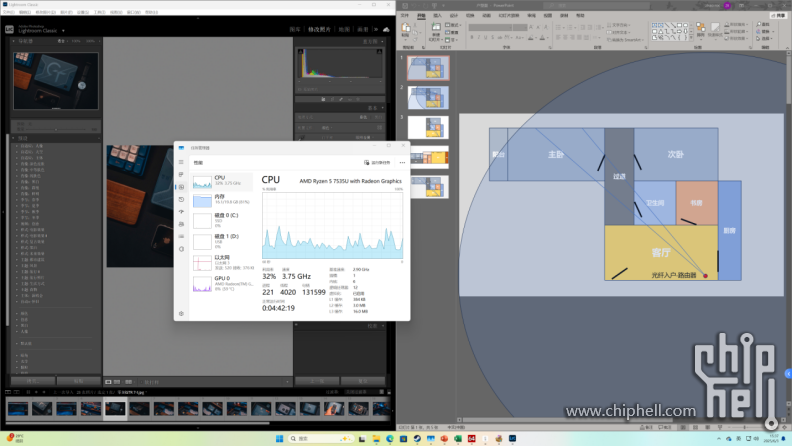This screenshot has height=446, width=792.
Task: Switch PowerPoint to Slide Sorter view icon
Action: (x=695, y=427)
